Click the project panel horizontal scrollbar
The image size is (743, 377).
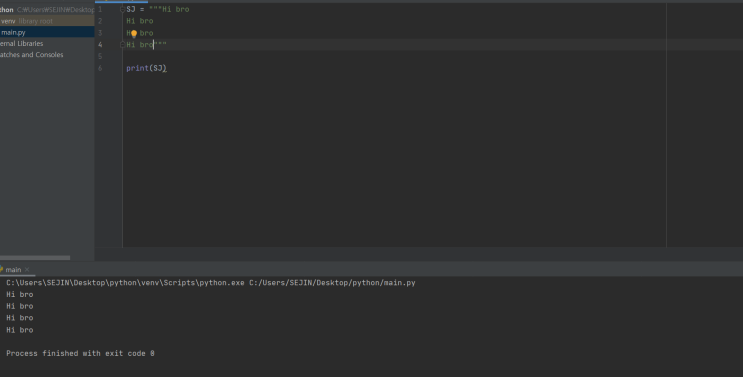(x=35, y=258)
